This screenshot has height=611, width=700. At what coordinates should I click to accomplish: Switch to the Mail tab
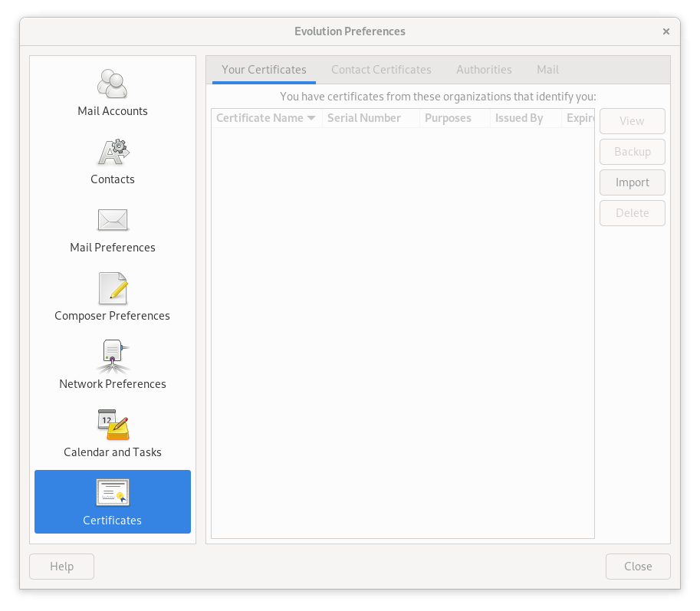[x=547, y=70]
